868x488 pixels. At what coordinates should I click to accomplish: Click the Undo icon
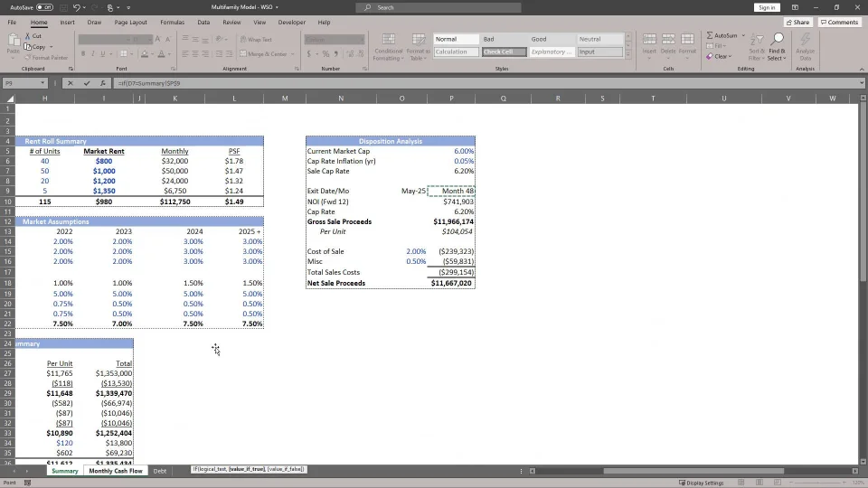tap(76, 8)
